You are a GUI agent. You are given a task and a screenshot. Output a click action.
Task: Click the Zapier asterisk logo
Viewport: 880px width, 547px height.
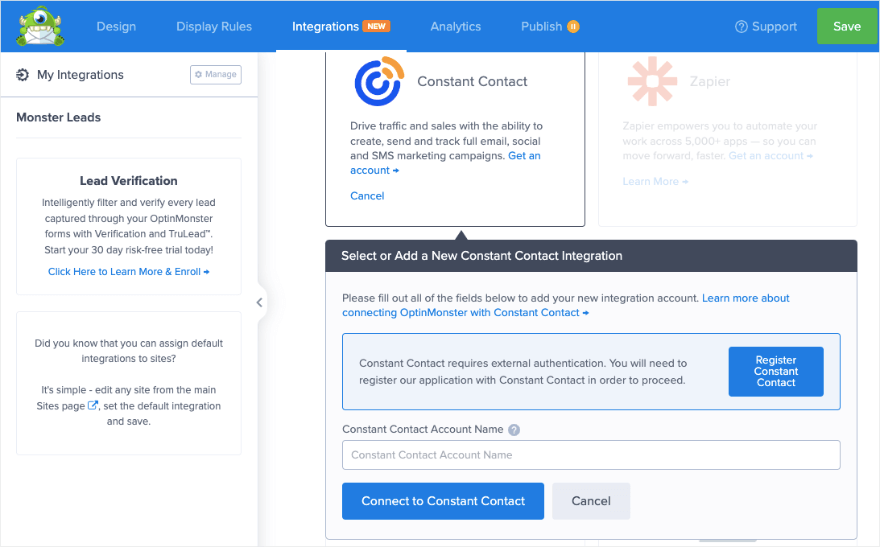click(x=652, y=81)
